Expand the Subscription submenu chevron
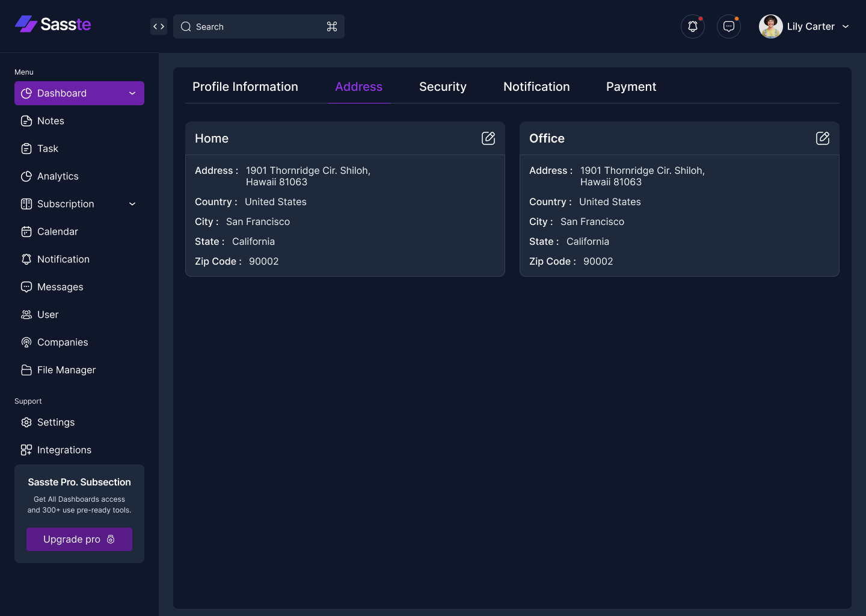 pyautogui.click(x=132, y=204)
